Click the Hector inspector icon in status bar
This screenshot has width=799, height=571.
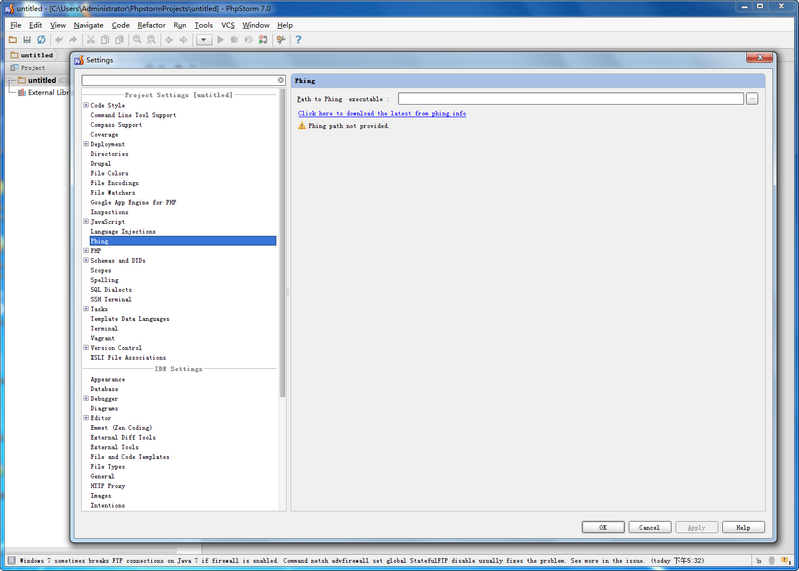(771, 561)
